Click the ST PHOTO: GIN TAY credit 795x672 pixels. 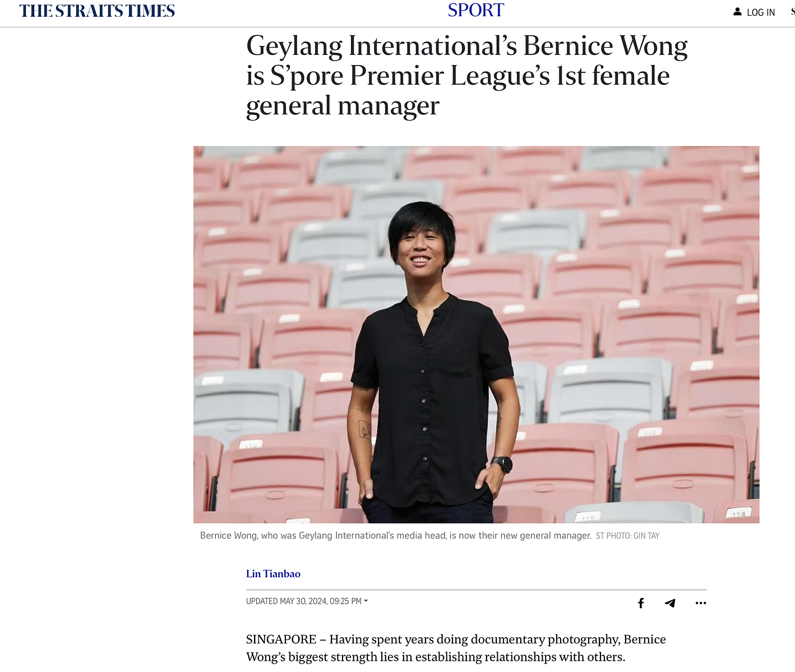[x=627, y=536]
